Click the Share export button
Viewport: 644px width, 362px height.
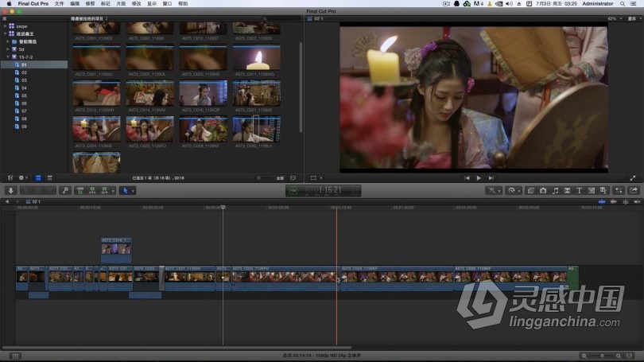point(634,191)
